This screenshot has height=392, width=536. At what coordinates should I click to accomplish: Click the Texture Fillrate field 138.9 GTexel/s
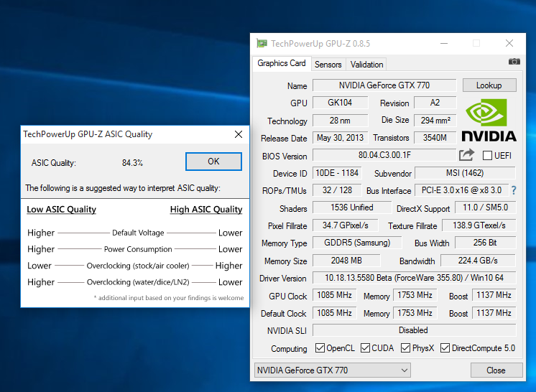[479, 225]
